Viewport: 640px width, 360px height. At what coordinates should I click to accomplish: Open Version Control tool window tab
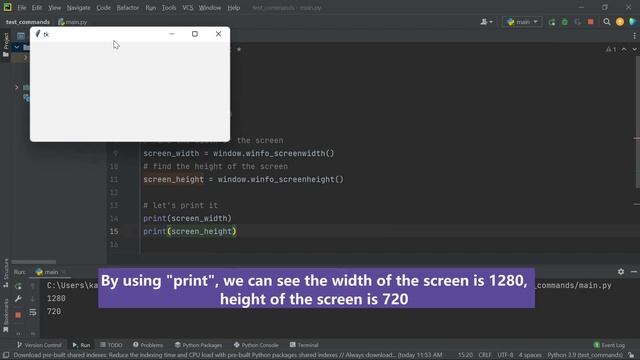(x=39, y=345)
